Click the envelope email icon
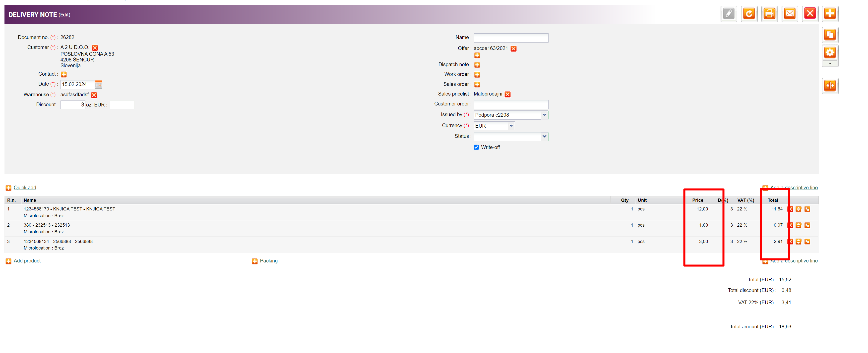Viewport: 868px width, 353px height. pyautogui.click(x=790, y=14)
